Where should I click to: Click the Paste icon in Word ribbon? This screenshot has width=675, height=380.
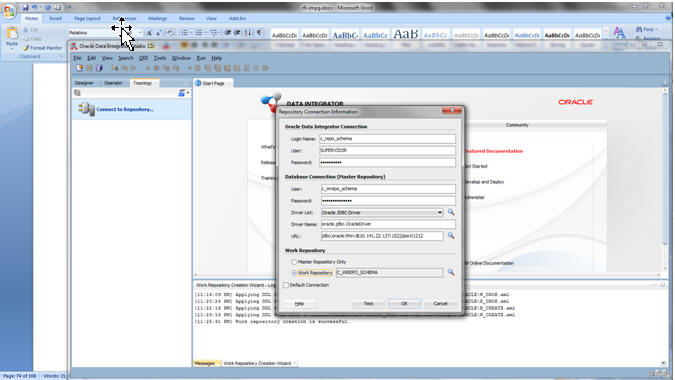(x=12, y=33)
